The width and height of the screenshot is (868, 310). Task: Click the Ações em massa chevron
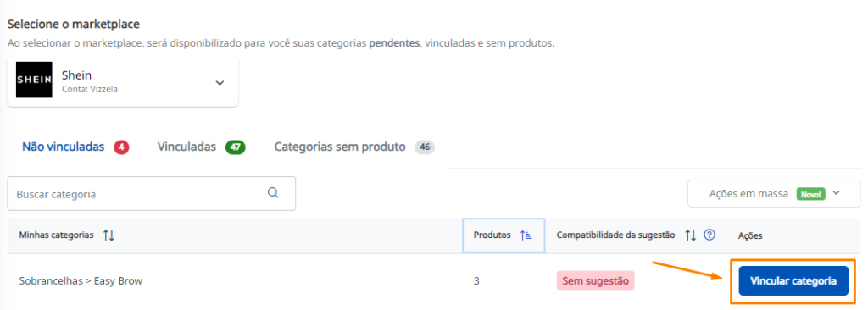pos(837,193)
